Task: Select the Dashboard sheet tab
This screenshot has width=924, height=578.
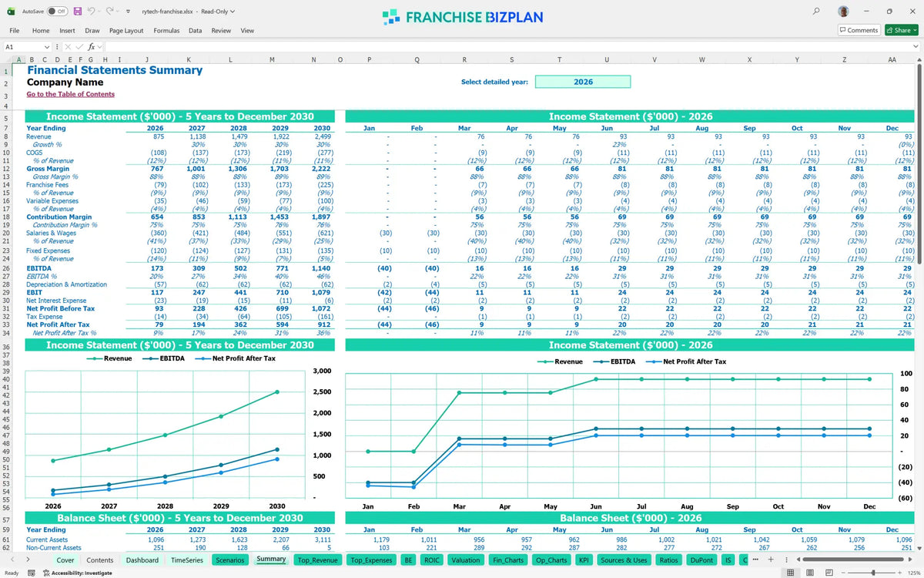Action: coord(142,560)
